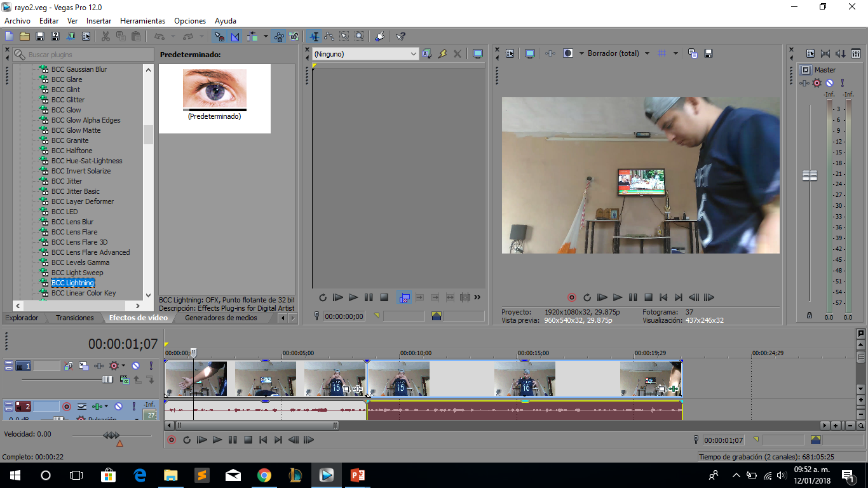Select the Normal edit tool icon

[314, 36]
